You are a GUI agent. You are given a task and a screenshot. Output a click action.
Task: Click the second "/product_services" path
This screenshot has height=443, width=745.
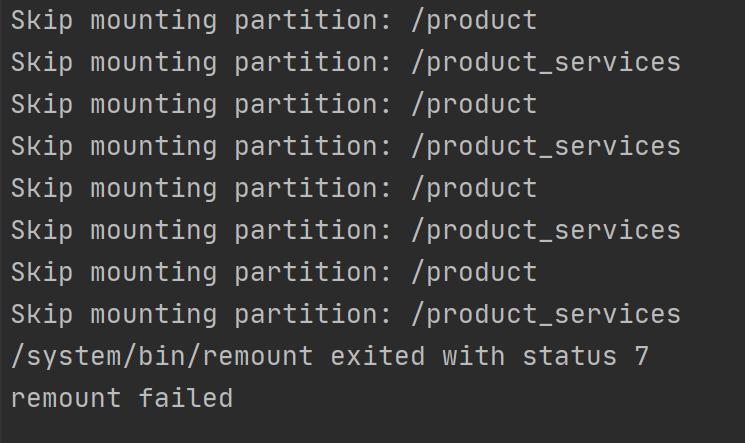tap(545, 146)
